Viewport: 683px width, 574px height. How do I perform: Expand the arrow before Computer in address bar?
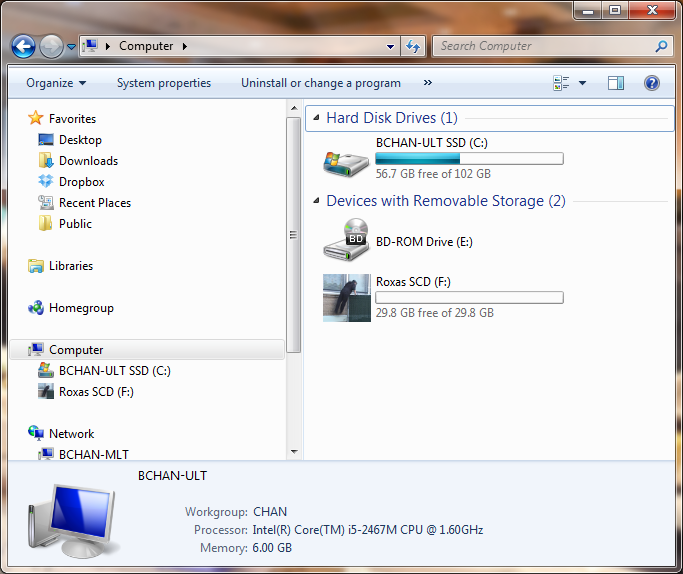(x=108, y=46)
